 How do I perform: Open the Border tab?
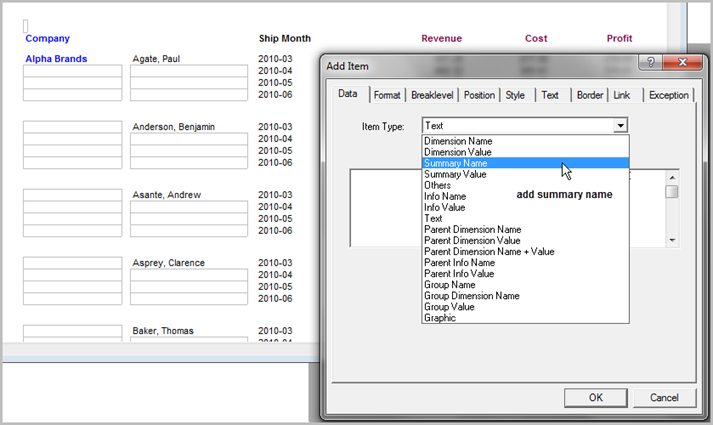pyautogui.click(x=589, y=95)
